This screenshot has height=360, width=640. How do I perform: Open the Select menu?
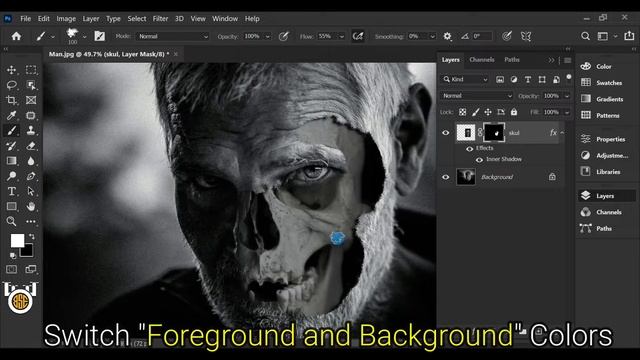pyautogui.click(x=137, y=19)
